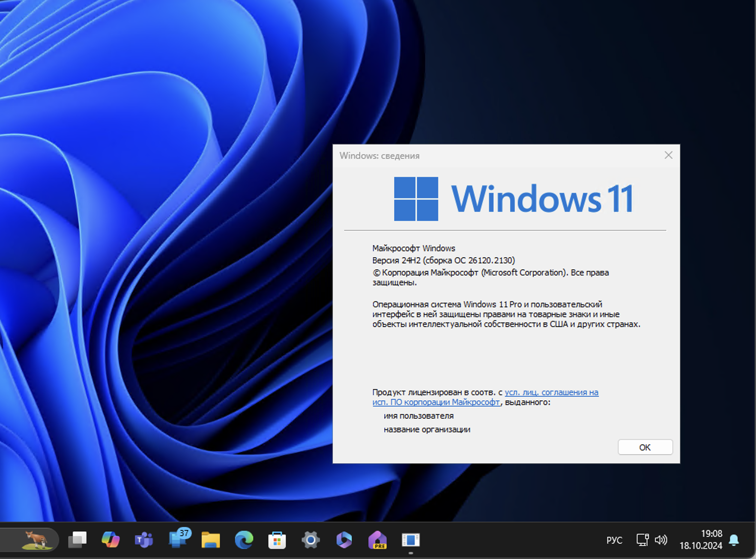
Task: Open the Microsoft 365 app
Action: tap(344, 540)
